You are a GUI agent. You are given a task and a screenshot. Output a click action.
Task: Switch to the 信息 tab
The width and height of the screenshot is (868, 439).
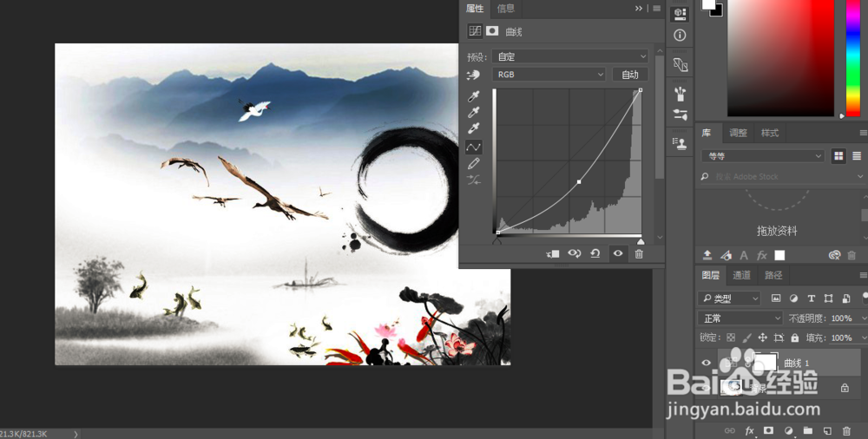(505, 9)
